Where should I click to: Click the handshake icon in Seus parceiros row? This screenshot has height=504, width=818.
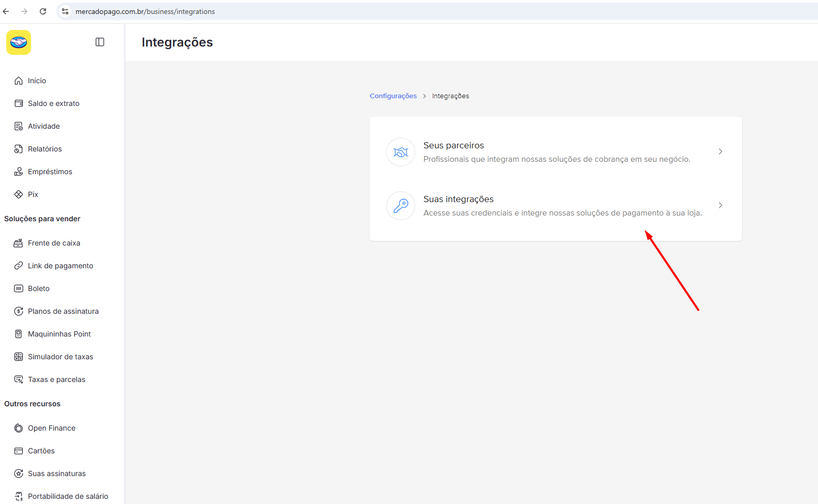point(401,152)
